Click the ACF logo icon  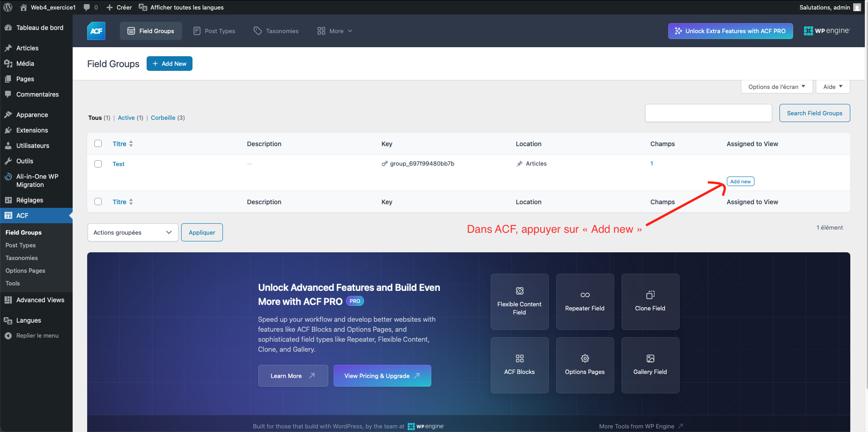click(96, 31)
